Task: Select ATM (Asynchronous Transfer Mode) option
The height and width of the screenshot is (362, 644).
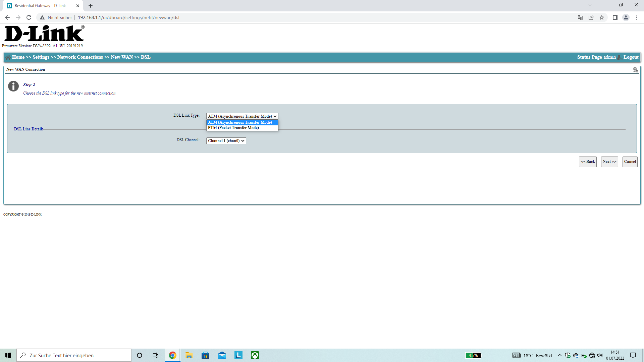Action: click(x=240, y=122)
